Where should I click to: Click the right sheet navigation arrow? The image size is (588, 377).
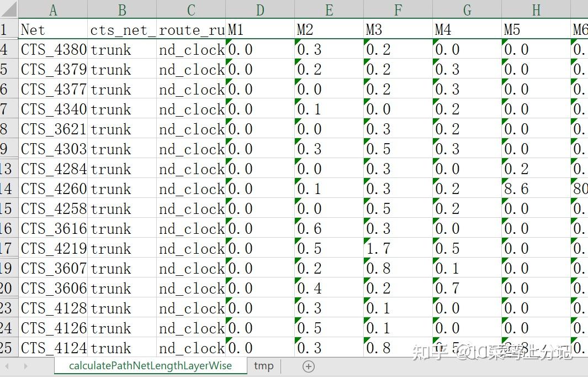point(25,366)
